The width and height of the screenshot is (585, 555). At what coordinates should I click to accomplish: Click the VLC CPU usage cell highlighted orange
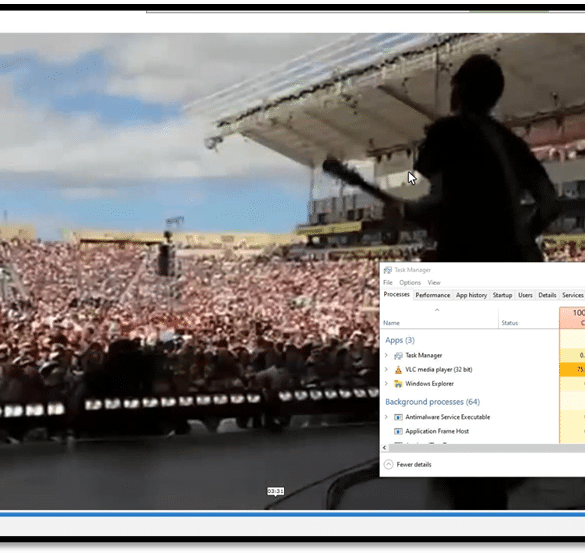[x=572, y=370]
